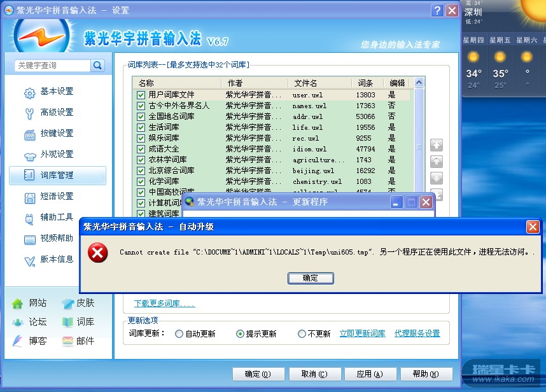Click the settings window help question-mark icon
546x392 pixels.
tap(437, 10)
